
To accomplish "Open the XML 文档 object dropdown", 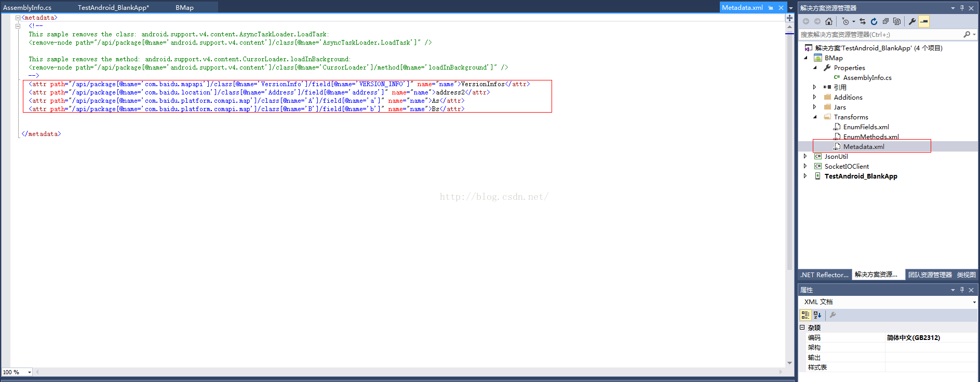I will click(974, 302).
